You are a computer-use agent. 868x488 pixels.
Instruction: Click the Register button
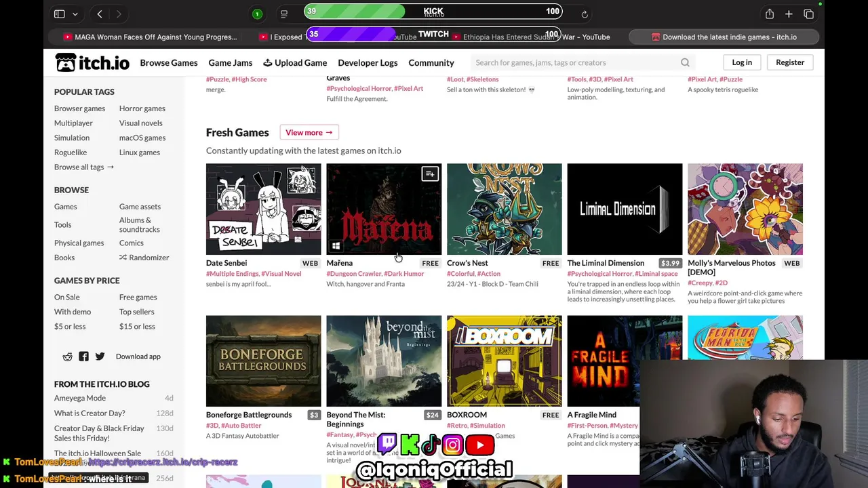[x=790, y=62]
